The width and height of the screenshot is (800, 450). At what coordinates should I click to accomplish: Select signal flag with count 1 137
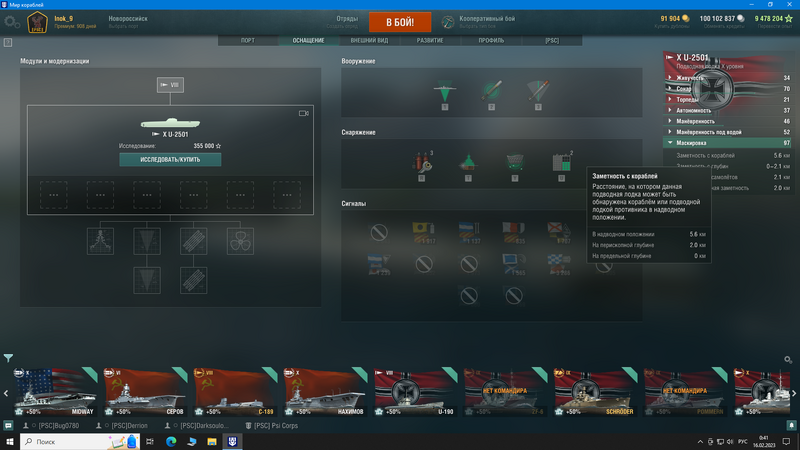469,233
